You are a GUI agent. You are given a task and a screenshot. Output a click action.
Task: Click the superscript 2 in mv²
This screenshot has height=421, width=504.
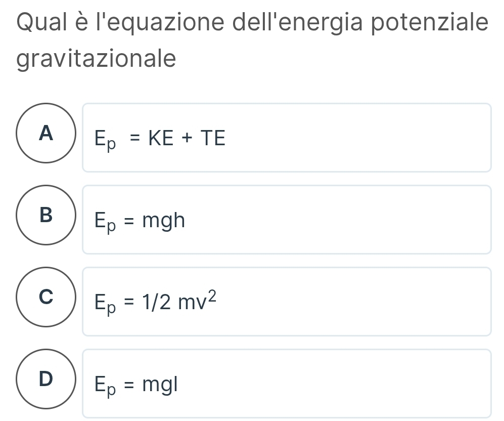pos(213,296)
